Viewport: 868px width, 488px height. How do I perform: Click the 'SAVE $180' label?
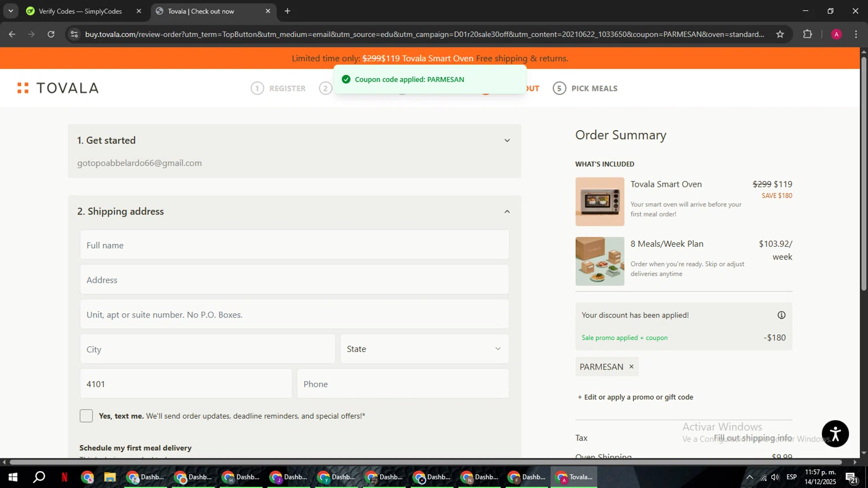coord(777,195)
